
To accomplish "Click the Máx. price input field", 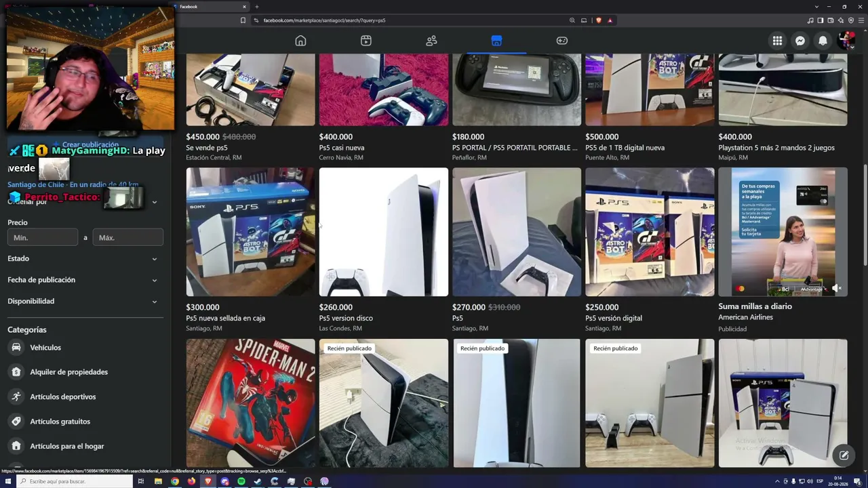I will pyautogui.click(x=128, y=238).
